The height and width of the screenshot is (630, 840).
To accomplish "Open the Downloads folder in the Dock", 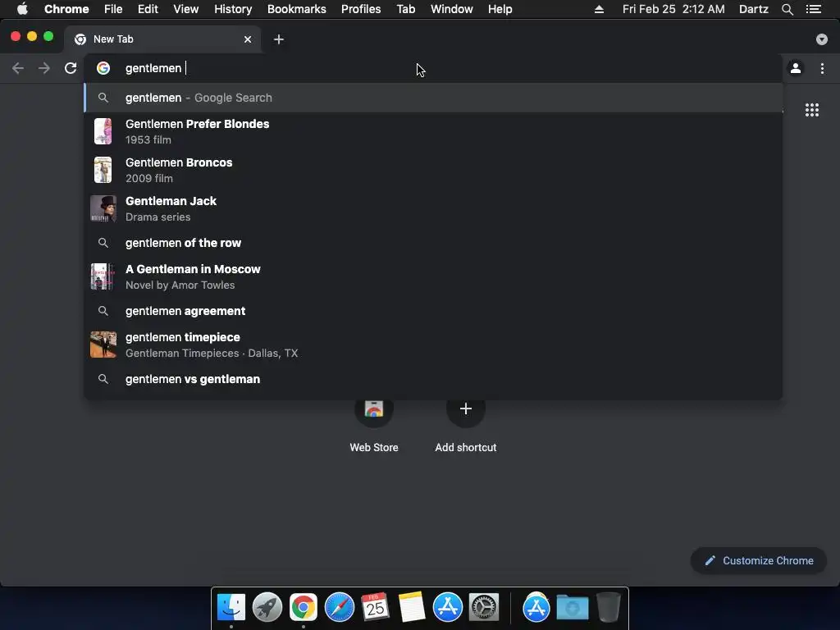I will click(572, 607).
